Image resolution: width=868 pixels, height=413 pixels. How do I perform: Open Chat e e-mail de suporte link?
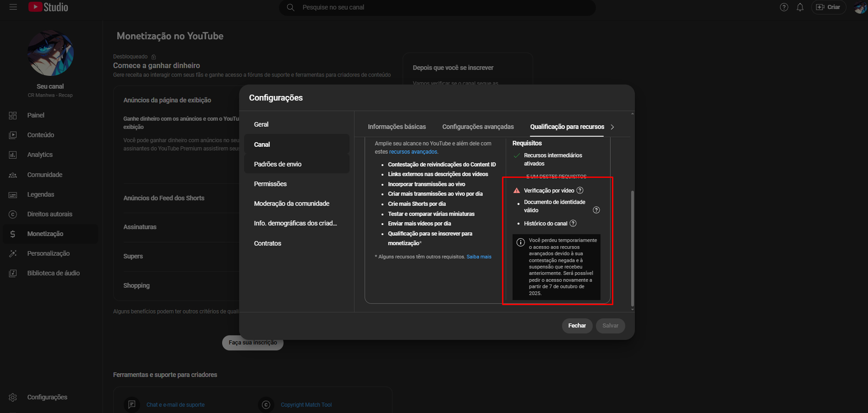pos(175,405)
